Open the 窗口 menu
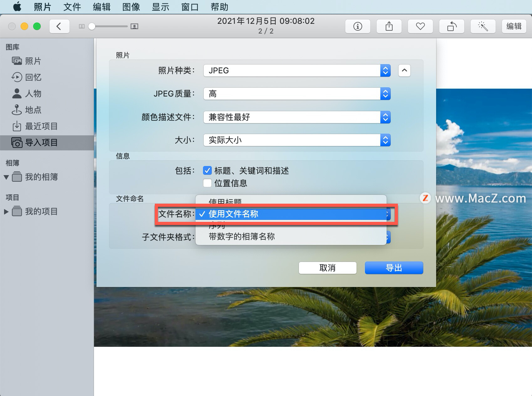 189,7
